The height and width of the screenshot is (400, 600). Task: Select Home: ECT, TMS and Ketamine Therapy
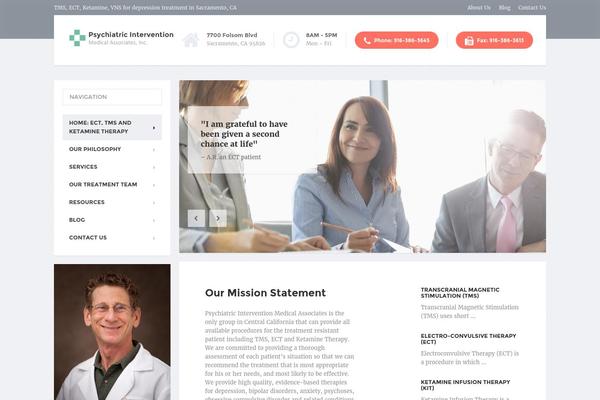pos(112,127)
